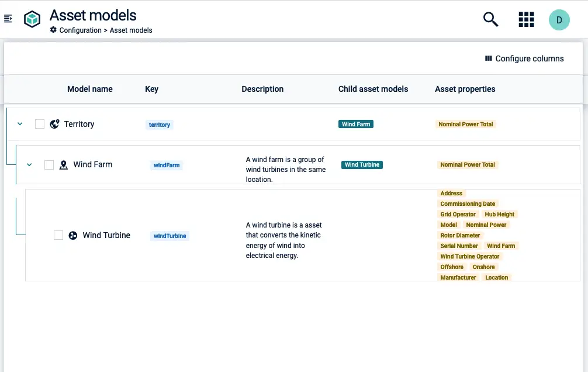
Task: Click the Wind Turbine child model tag
Action: coord(362,165)
